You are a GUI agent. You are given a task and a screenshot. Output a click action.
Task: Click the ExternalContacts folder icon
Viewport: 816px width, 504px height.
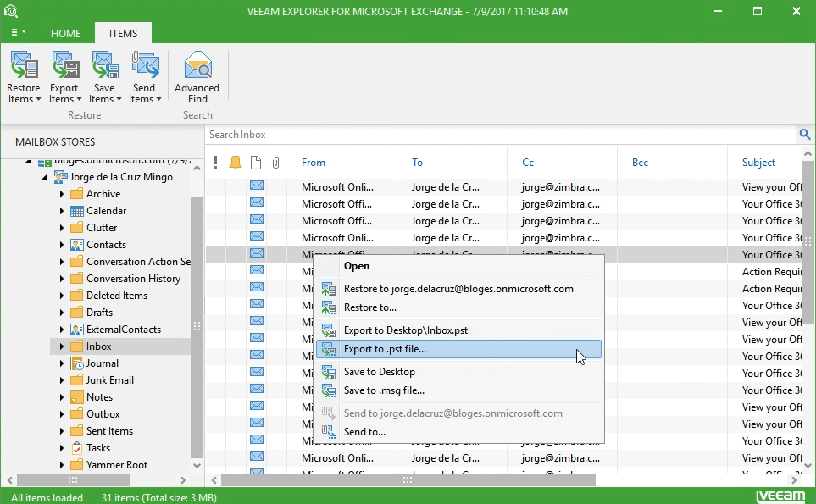[x=76, y=330]
